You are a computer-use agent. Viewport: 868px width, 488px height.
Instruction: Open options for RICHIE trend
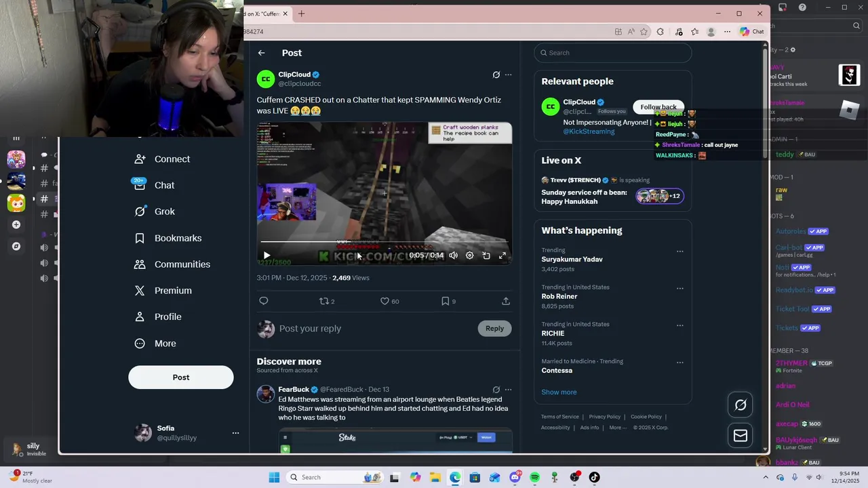[x=679, y=326]
